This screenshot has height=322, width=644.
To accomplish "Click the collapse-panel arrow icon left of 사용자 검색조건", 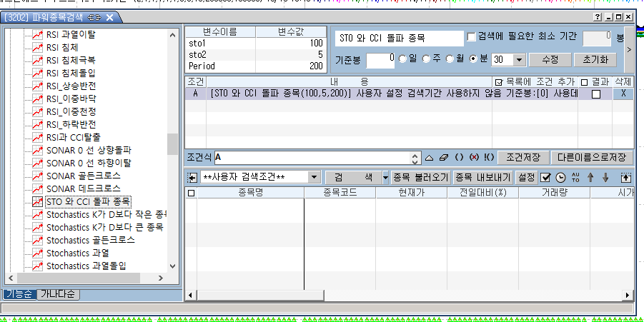I will coord(192,177).
